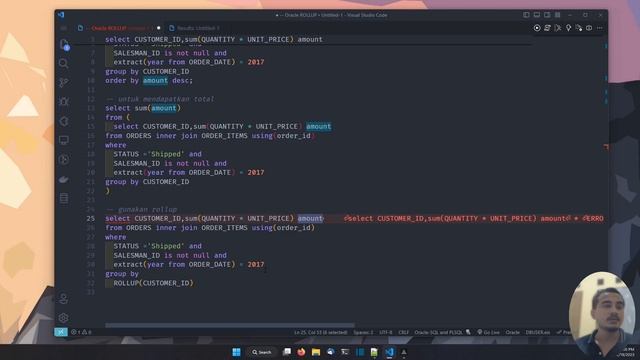Open Task View from the taskbar

tap(287, 352)
